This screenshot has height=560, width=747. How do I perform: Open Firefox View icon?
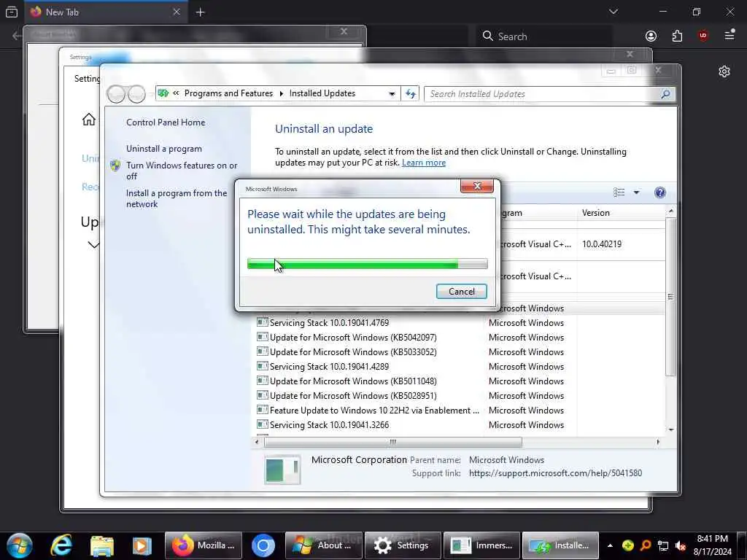[12, 12]
